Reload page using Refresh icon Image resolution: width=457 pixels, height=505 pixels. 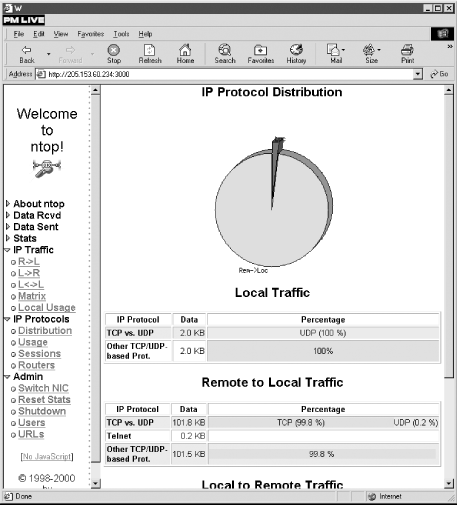pyautogui.click(x=149, y=50)
